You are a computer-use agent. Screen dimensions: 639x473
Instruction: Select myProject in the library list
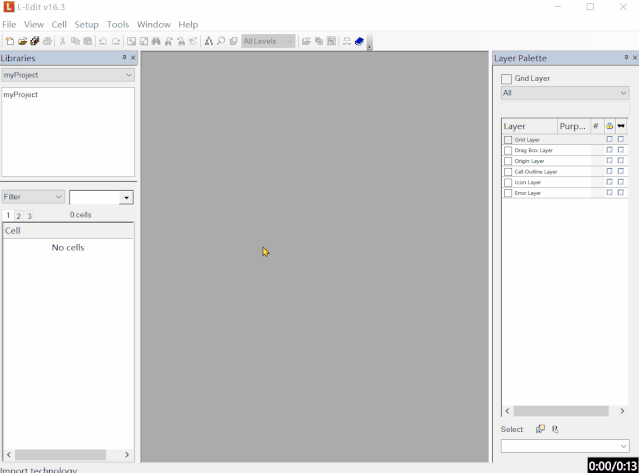point(21,95)
